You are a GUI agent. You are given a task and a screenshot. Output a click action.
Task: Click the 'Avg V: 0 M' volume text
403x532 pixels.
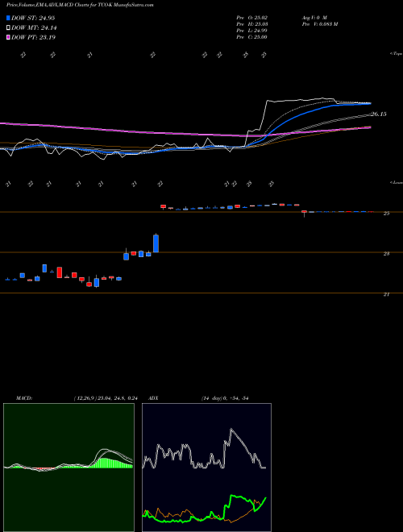click(x=314, y=17)
